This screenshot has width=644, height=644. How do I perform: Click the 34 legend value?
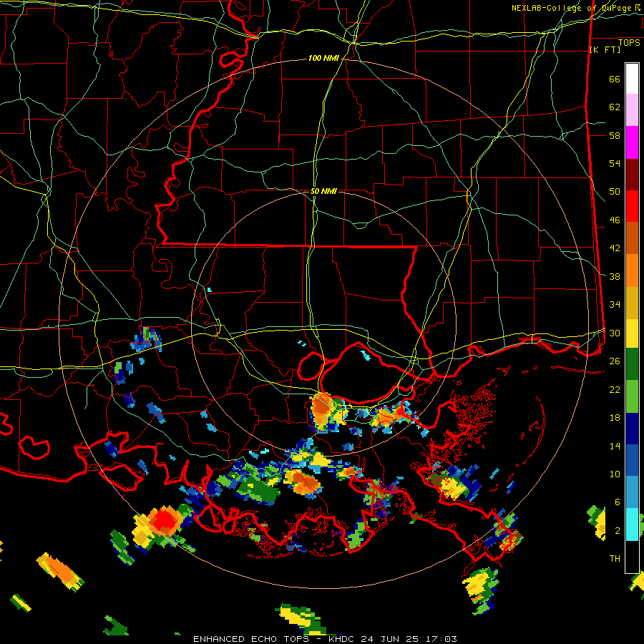615,305
